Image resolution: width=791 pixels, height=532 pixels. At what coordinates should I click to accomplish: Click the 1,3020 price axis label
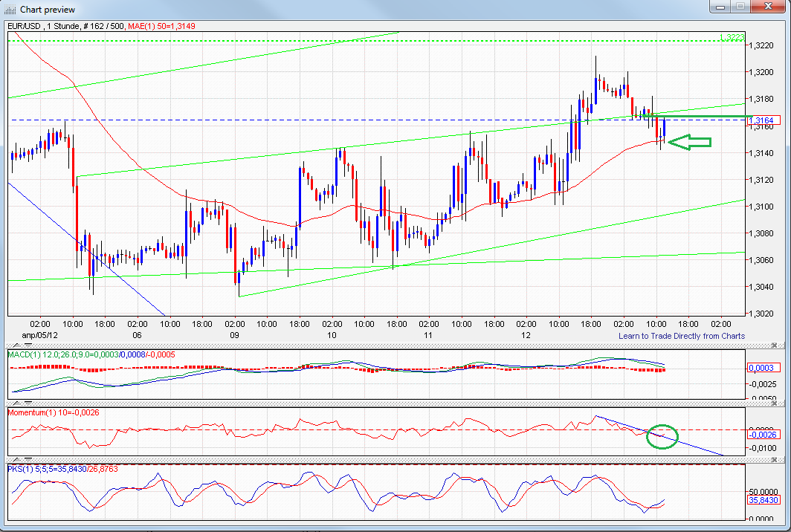pos(762,314)
